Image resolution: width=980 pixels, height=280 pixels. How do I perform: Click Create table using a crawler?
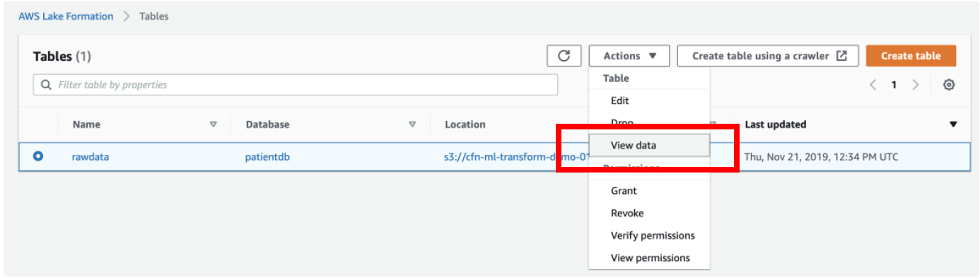coord(768,56)
